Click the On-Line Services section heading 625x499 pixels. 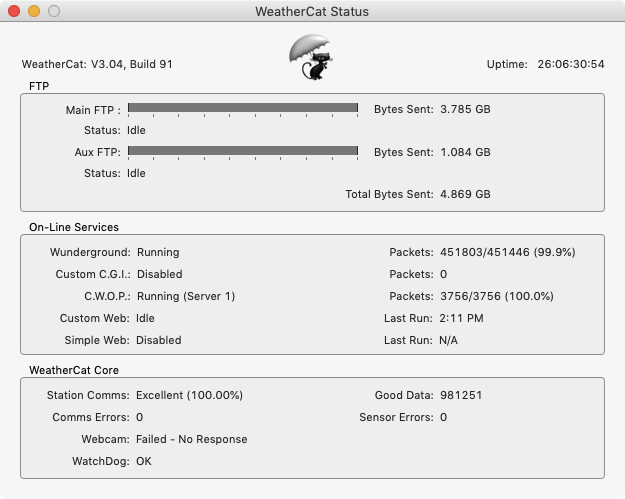[x=74, y=227]
